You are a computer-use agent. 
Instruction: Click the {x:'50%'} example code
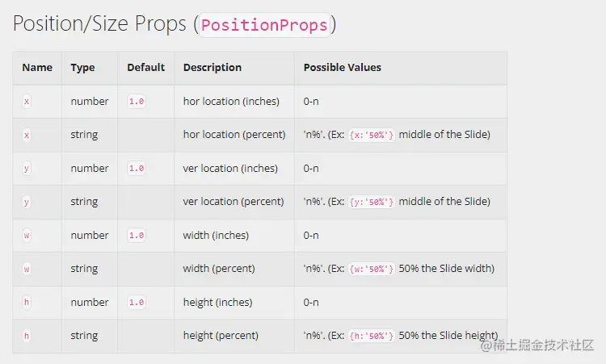point(372,135)
